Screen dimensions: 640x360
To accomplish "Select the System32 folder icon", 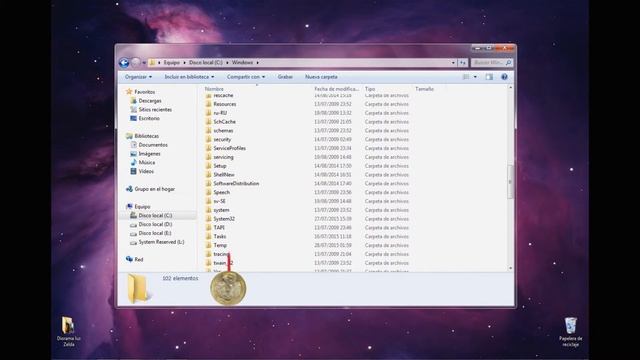I will (x=209, y=219).
